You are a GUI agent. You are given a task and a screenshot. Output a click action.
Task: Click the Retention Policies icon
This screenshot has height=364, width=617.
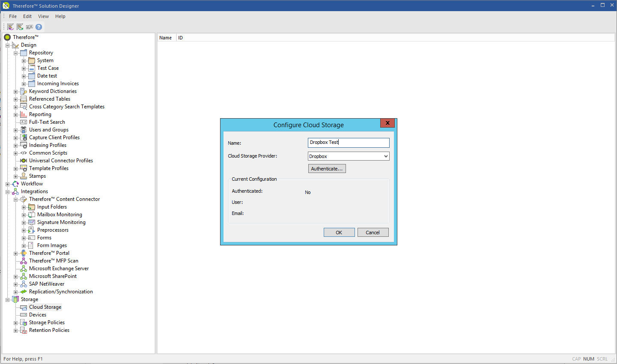[x=24, y=330]
